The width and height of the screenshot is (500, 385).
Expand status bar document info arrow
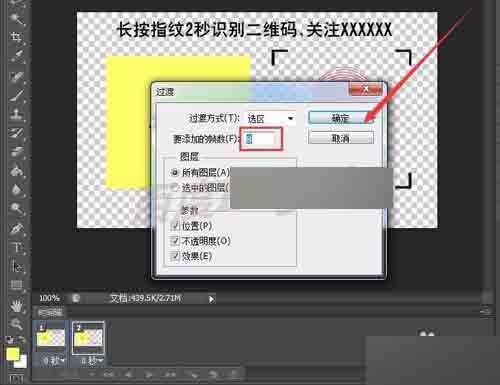click(211, 299)
